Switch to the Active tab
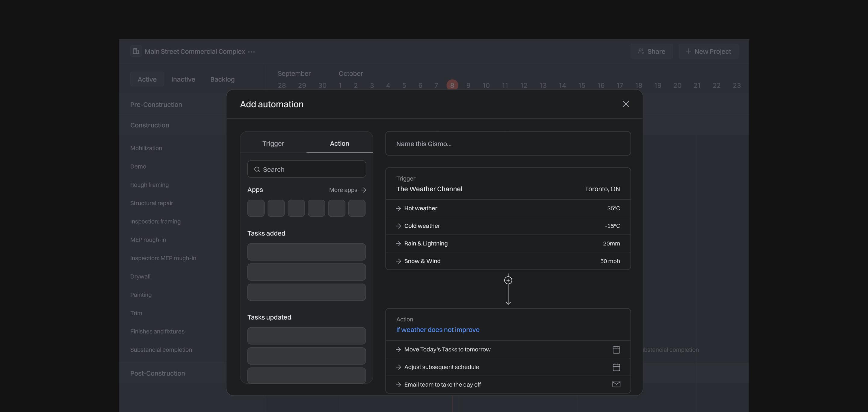This screenshot has height=412, width=868. coord(147,79)
